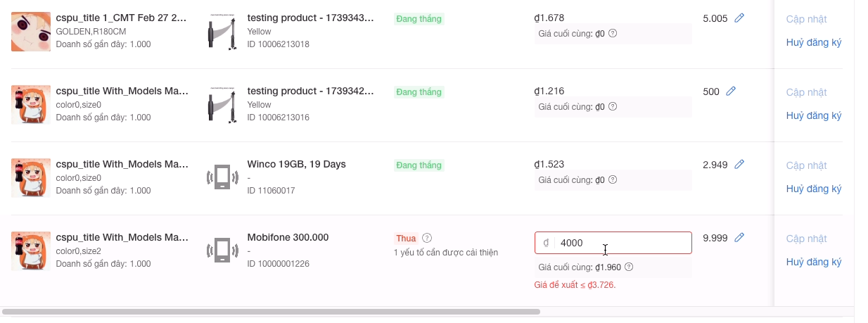Click the Winco 19GB phone thumbnail
The width and height of the screenshot is (868, 323).
click(x=222, y=178)
